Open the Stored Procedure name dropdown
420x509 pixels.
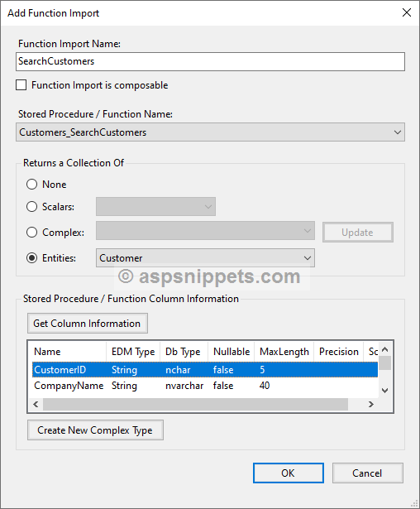(210, 132)
